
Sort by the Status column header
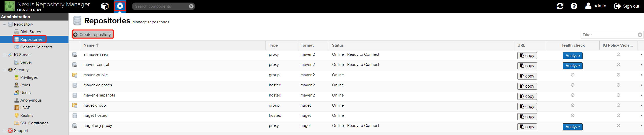coord(421,45)
